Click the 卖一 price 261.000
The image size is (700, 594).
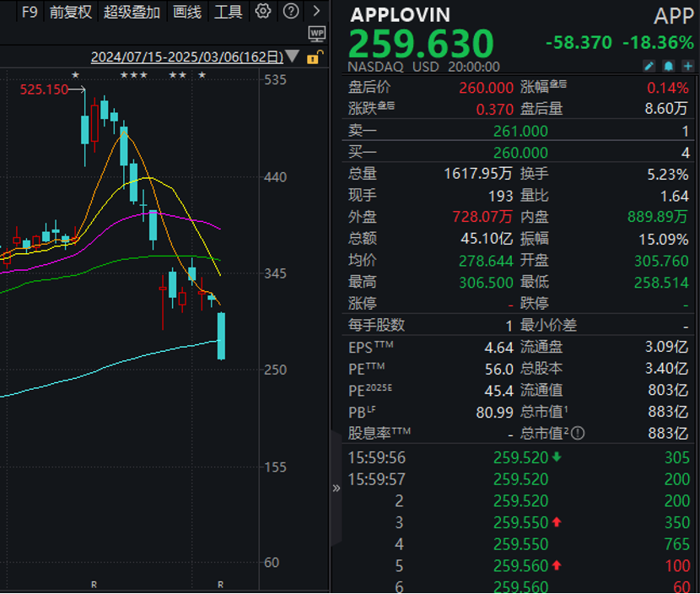click(520, 131)
